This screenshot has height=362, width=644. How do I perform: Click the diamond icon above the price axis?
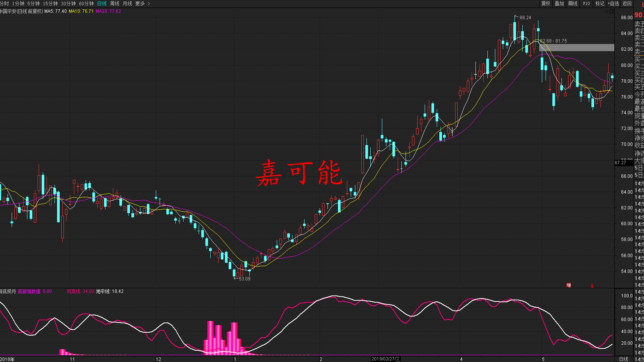(606, 11)
